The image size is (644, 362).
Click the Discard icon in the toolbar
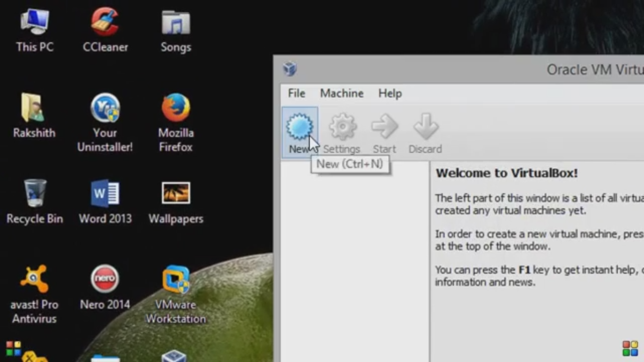(424, 126)
